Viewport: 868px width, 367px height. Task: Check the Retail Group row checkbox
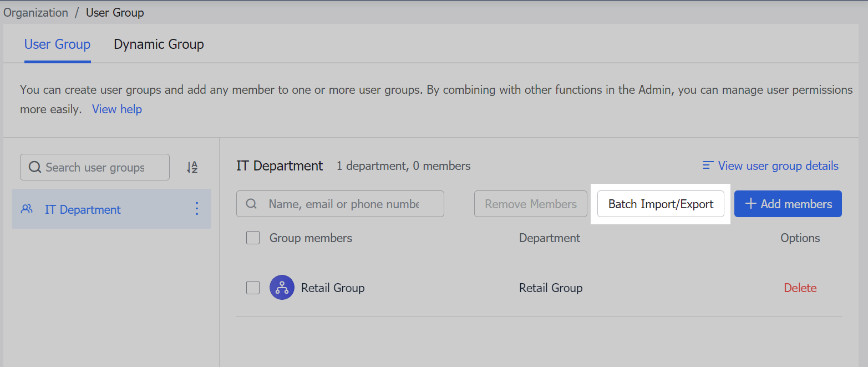pyautogui.click(x=252, y=288)
